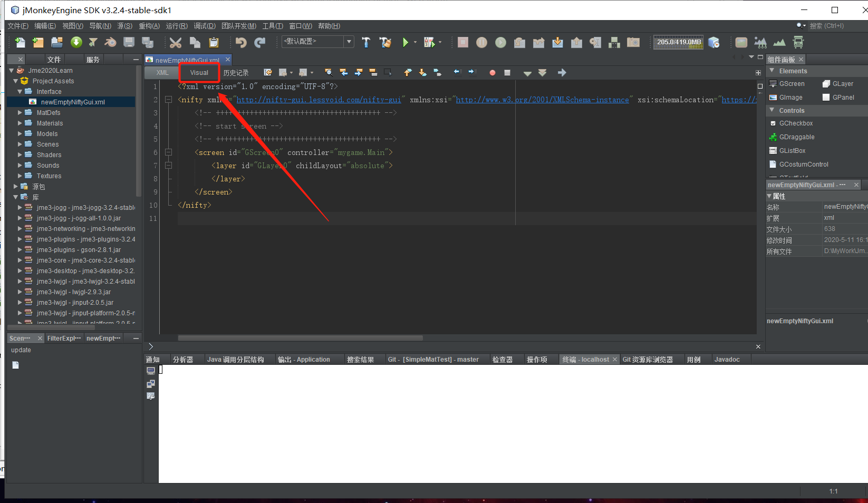Click the www.w3.org XMLSchema-instance link
This screenshot has height=503, width=868.
[x=543, y=100]
